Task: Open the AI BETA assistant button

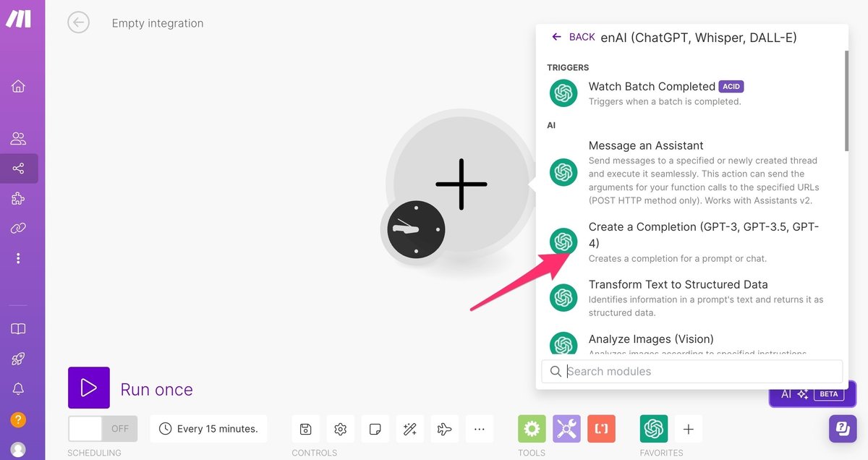Action: 812,394
